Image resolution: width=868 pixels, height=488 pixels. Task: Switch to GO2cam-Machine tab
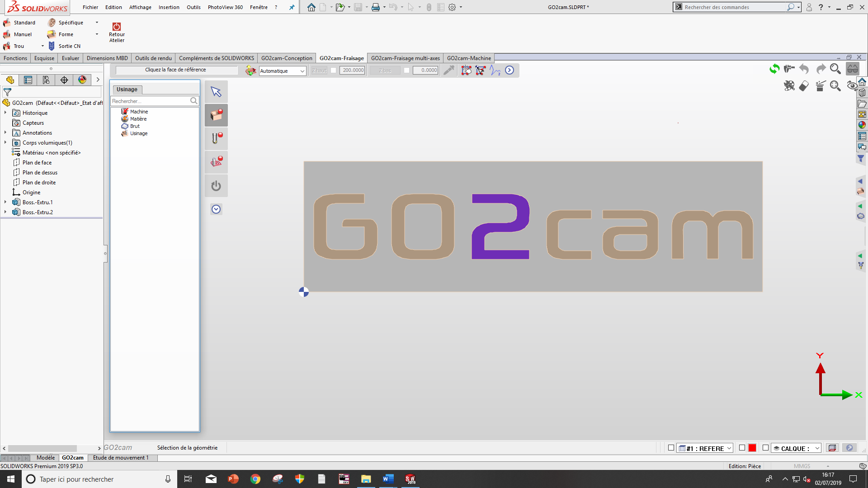(469, 58)
